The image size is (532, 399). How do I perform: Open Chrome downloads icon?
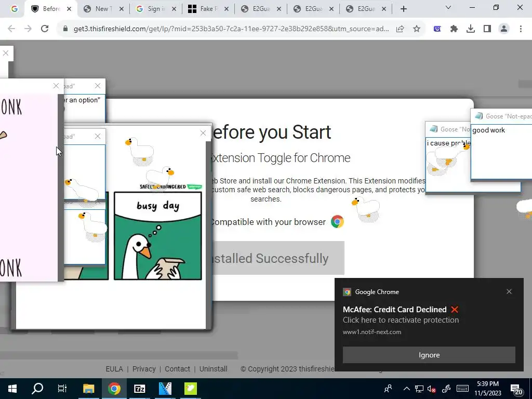pyautogui.click(x=471, y=29)
